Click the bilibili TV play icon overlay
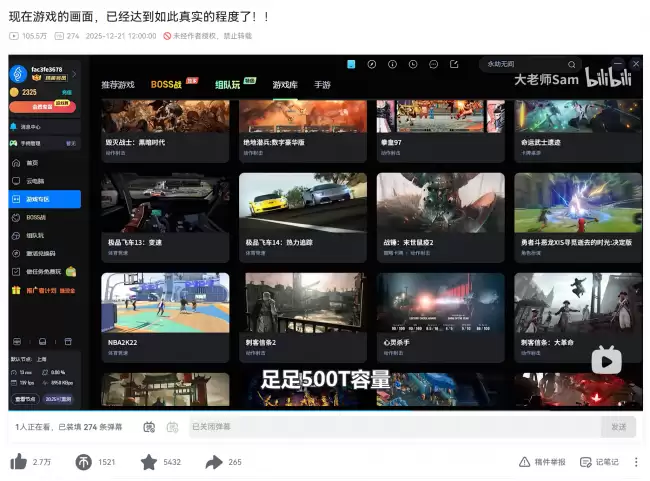Screen dimensions: 650x481 tap(606, 360)
